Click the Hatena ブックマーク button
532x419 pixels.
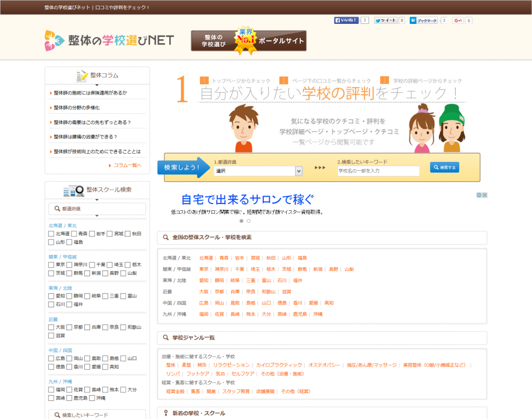[424, 21]
